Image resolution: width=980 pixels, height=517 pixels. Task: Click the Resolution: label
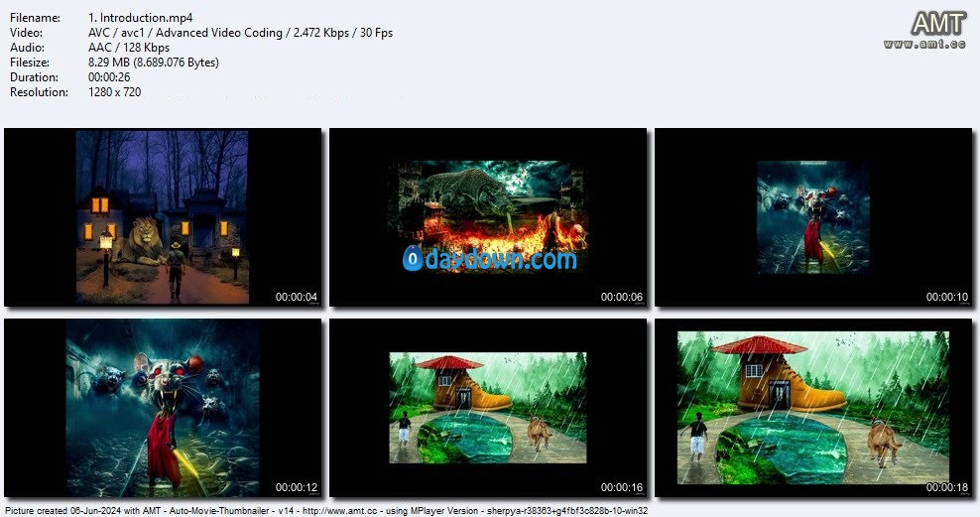point(39,92)
